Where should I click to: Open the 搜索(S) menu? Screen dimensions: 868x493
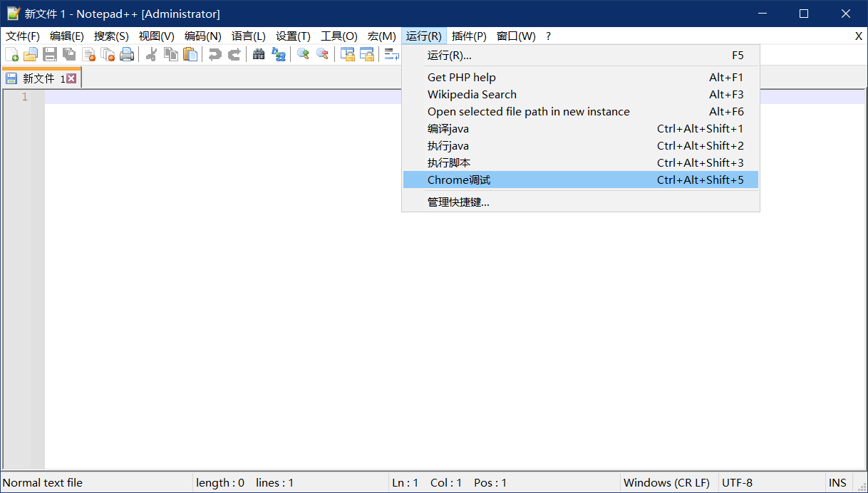[111, 36]
